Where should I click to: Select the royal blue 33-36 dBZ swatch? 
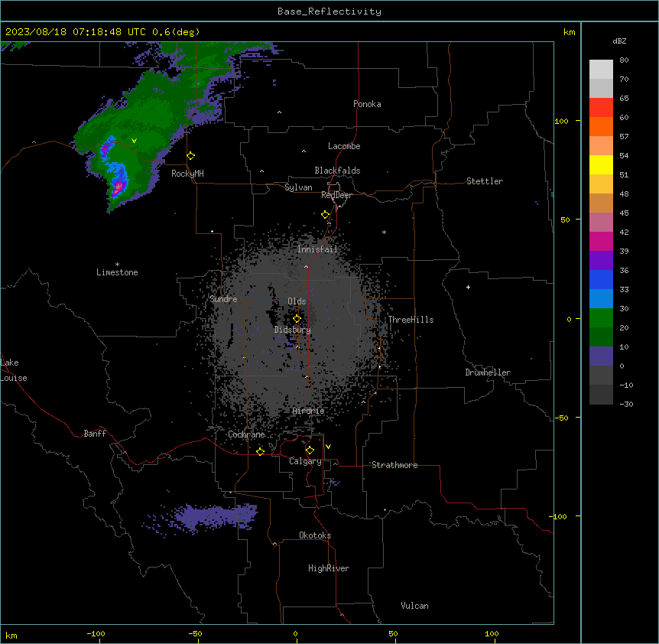[601, 279]
